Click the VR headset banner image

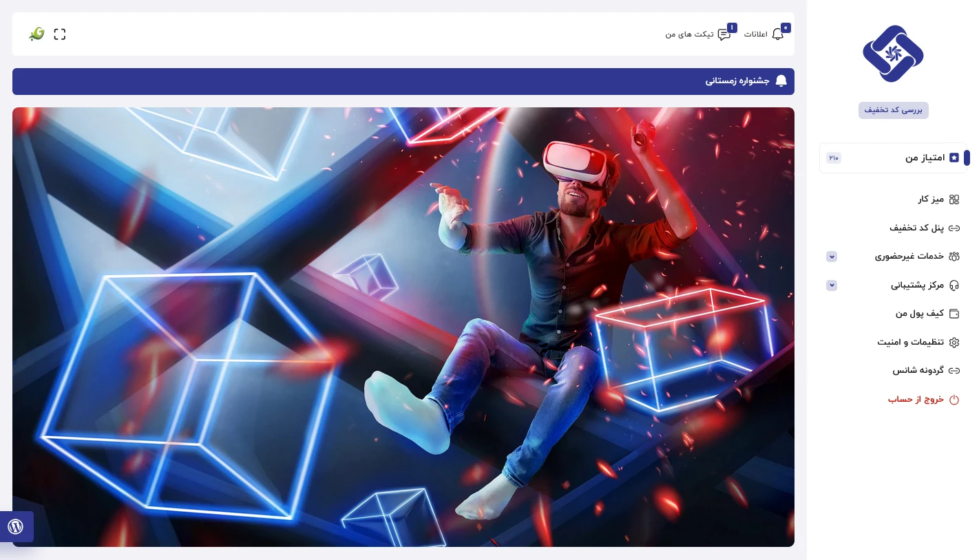[x=403, y=327]
